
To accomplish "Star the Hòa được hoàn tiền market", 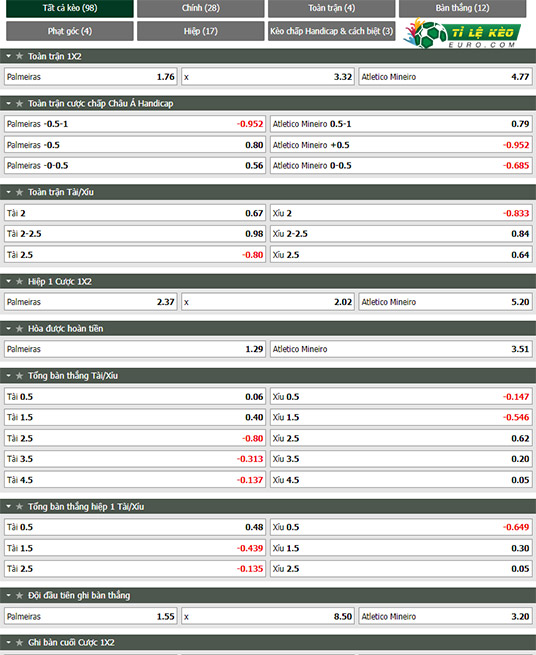I will click(19, 329).
